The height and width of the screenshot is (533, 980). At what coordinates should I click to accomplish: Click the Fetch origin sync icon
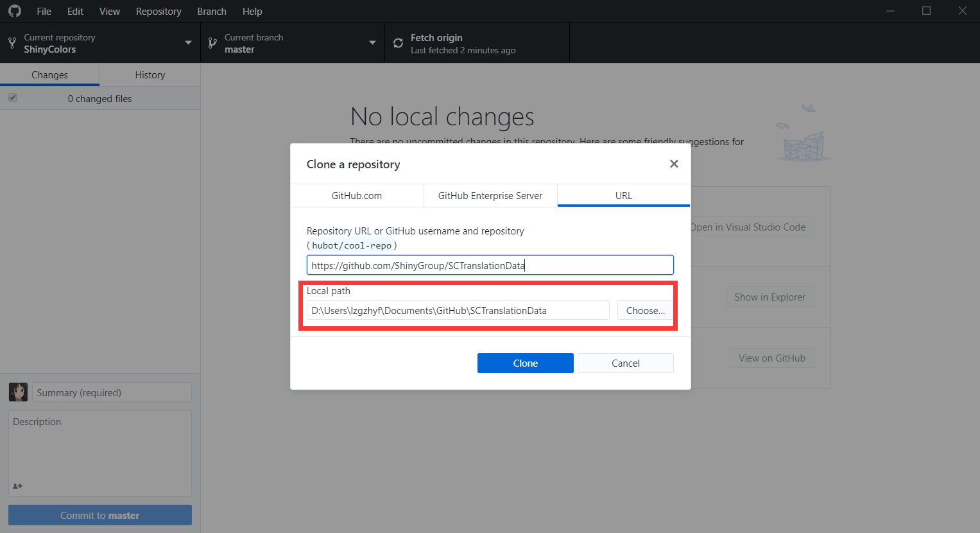(x=398, y=43)
